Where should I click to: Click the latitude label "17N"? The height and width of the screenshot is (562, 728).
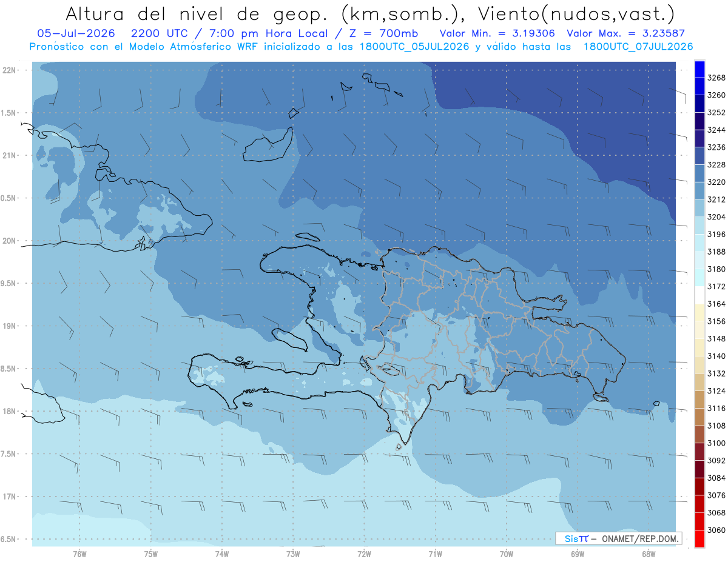[9, 497]
